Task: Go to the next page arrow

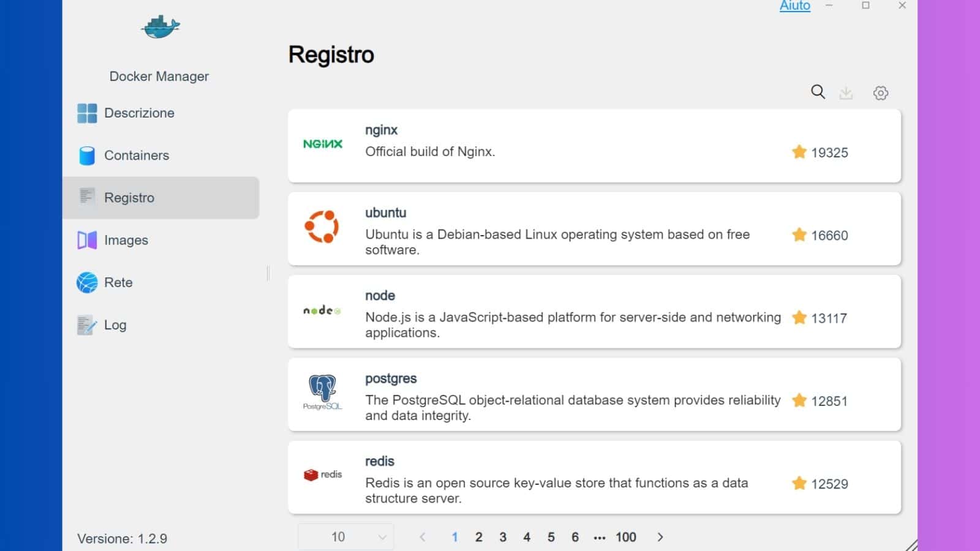Action: [x=660, y=537]
